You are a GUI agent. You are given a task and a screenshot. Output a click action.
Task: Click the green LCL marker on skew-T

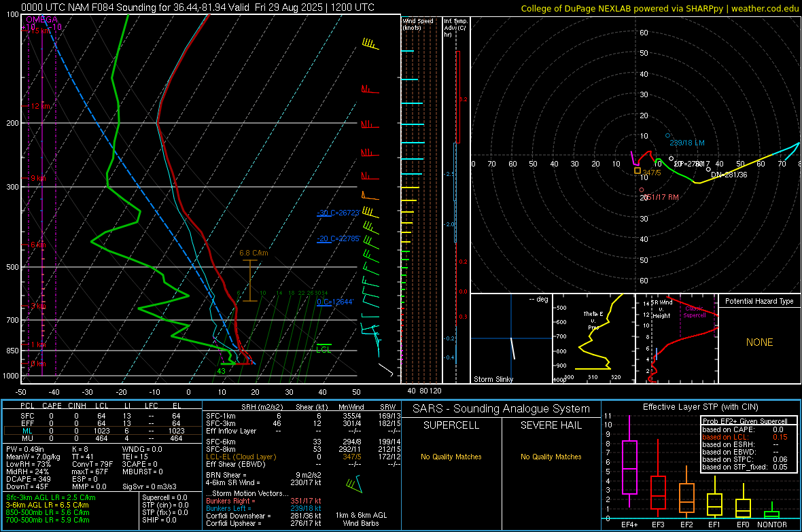click(x=324, y=349)
